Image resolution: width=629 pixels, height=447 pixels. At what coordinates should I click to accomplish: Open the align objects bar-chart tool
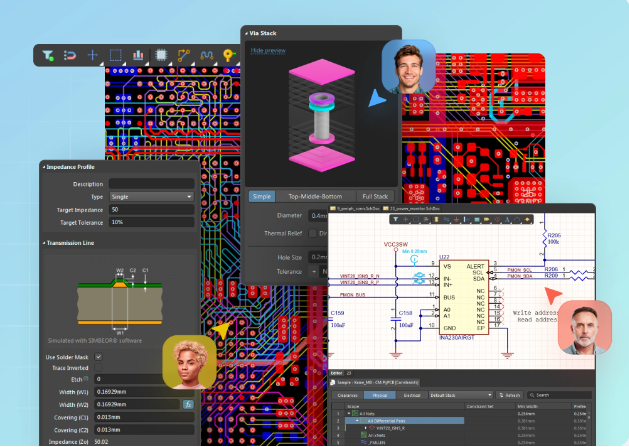pos(139,56)
